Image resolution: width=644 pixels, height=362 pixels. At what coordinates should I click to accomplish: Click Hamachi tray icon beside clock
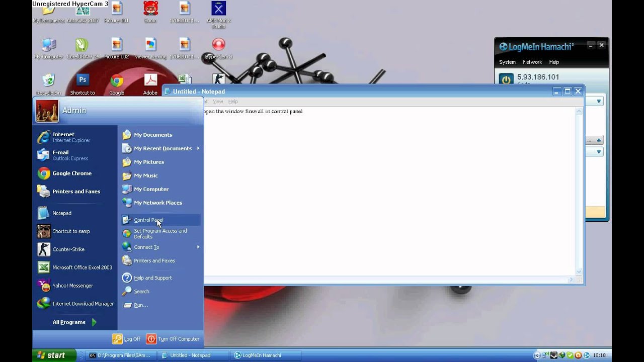coord(587,355)
